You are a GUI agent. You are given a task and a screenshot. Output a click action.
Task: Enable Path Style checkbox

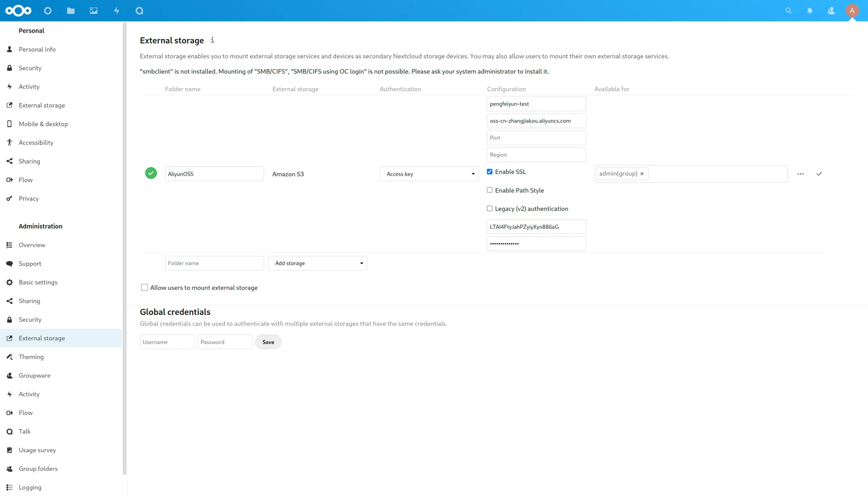[x=490, y=190]
